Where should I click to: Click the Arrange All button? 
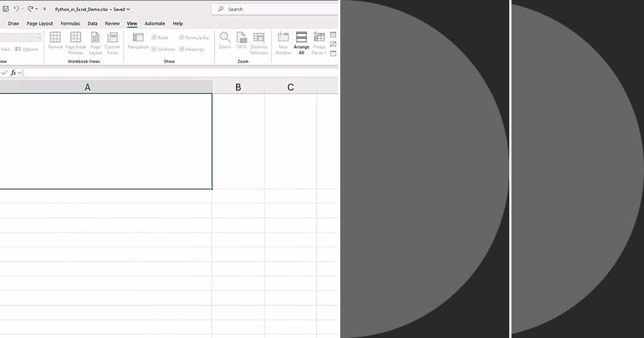coord(301,42)
